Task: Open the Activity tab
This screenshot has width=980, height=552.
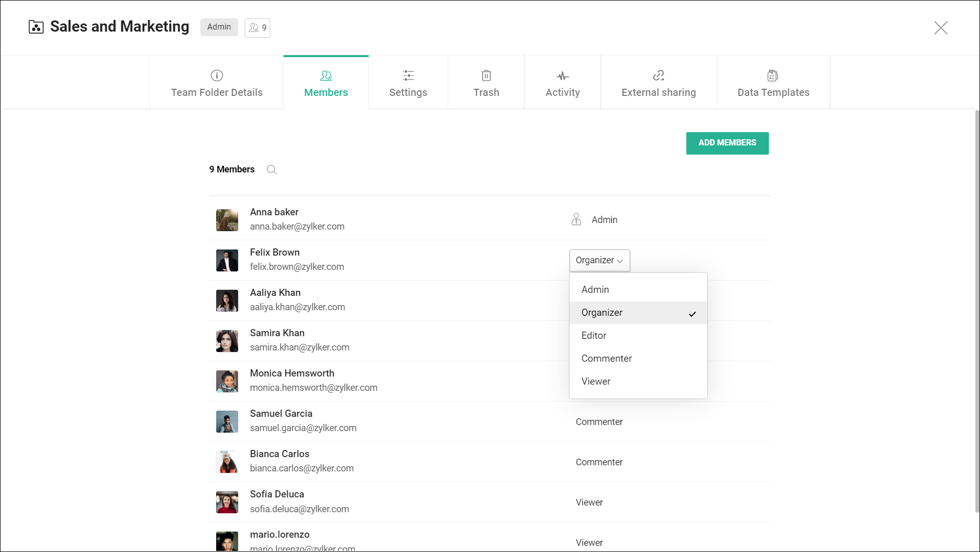Action: 562,83
